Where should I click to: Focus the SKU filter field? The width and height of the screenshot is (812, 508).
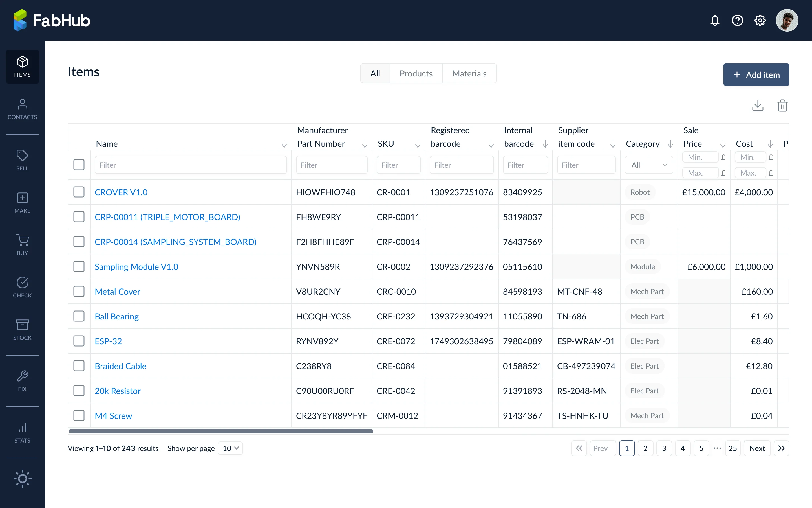(x=398, y=165)
